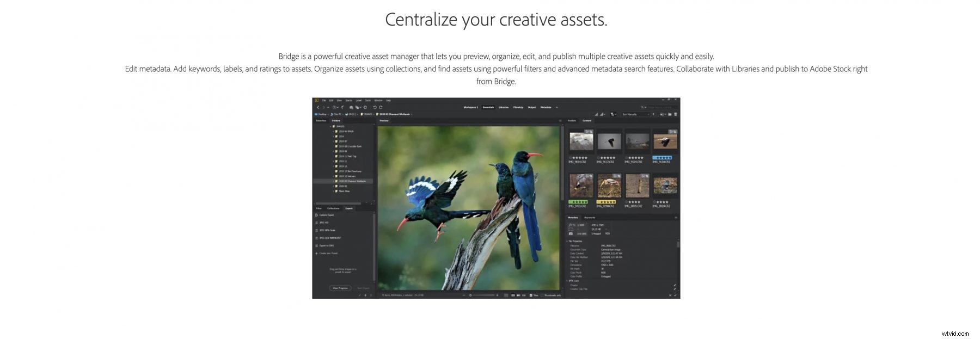Click the trash delete icon in toolbar
980x339 pixels.
click(676, 114)
